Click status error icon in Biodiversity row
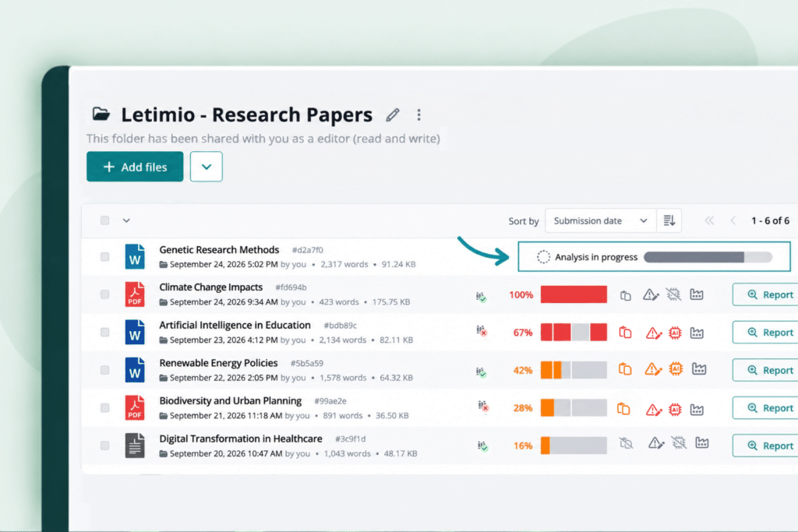Image resolution: width=798 pixels, height=532 pixels. (483, 407)
